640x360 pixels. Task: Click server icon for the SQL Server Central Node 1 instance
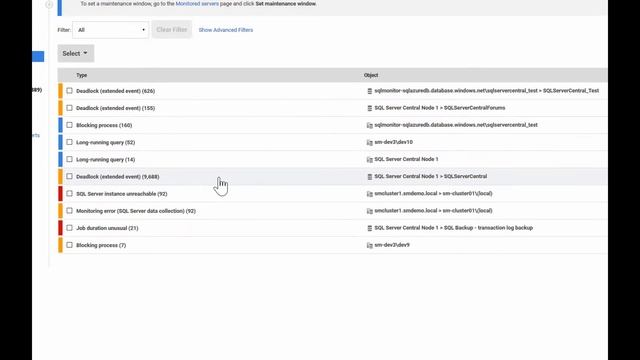pyautogui.click(x=370, y=160)
